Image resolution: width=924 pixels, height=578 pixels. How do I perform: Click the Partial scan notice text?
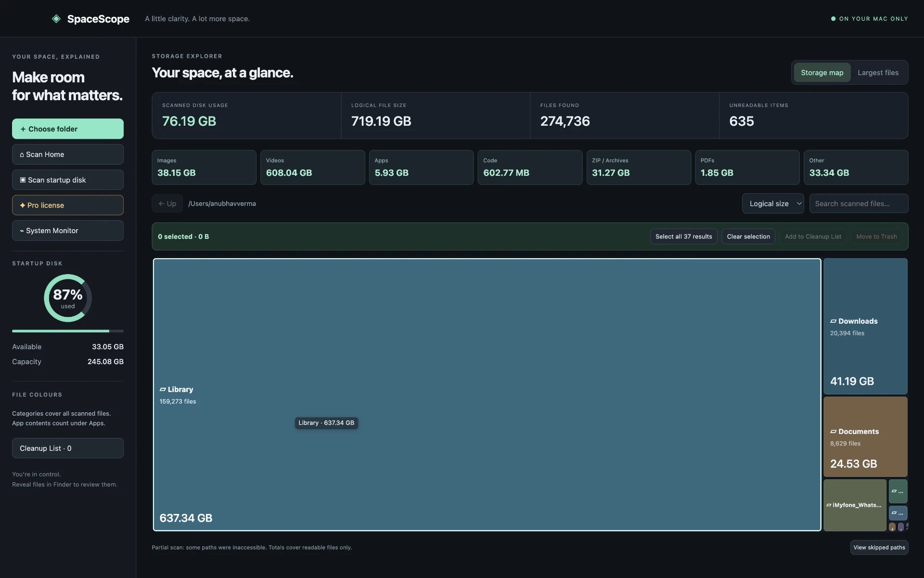(252, 548)
